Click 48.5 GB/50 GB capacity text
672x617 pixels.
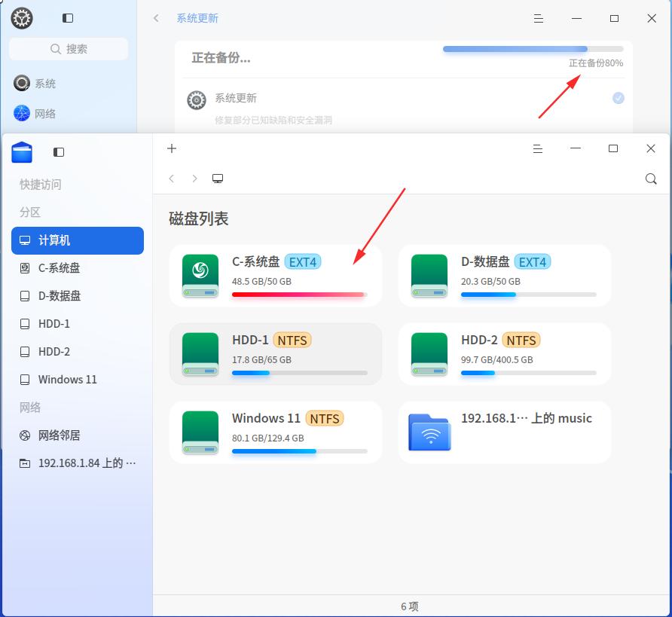(x=261, y=282)
